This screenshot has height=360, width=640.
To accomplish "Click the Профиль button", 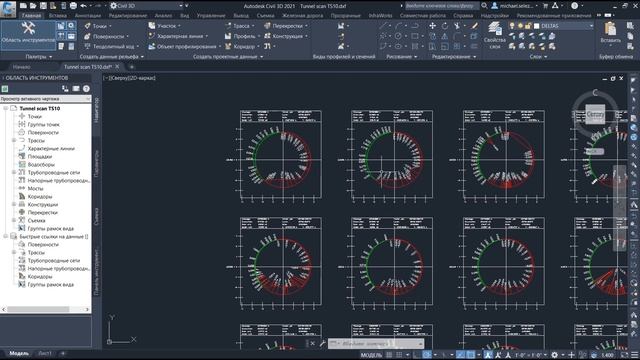I will click(242, 36).
